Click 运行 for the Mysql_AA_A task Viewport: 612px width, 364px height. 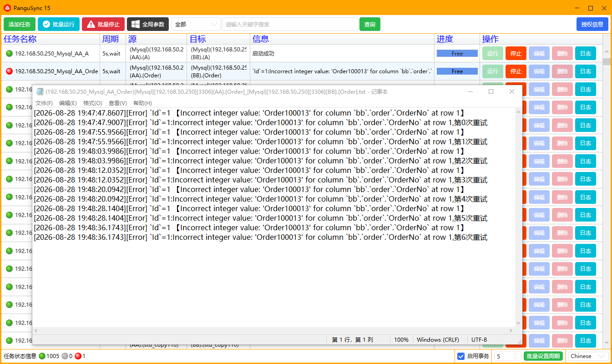click(493, 53)
